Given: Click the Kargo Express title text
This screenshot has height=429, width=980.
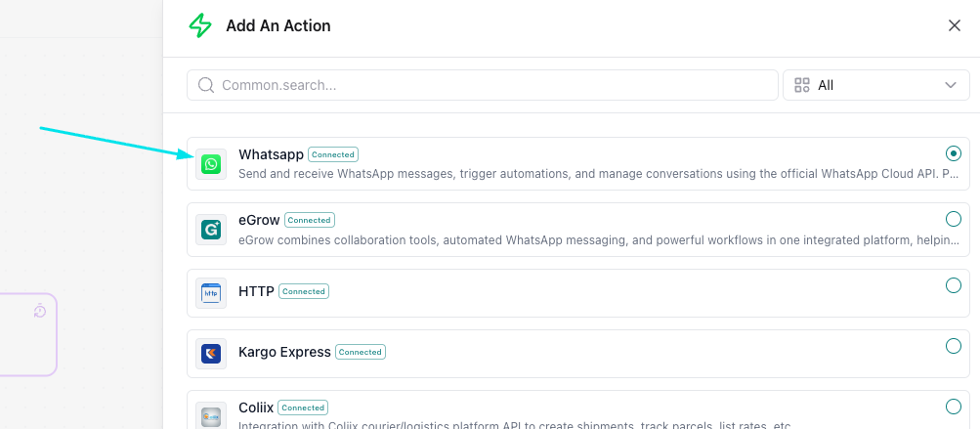Looking at the screenshot, I should click(284, 352).
